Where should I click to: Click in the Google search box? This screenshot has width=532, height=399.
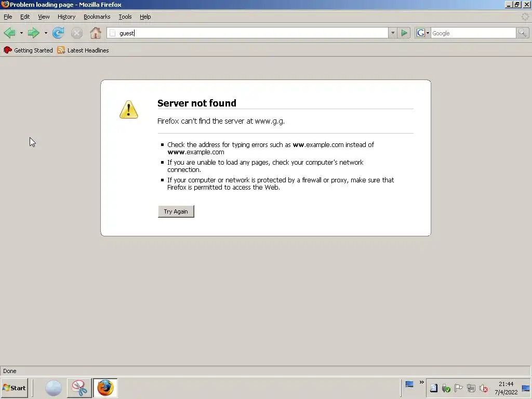(x=473, y=33)
